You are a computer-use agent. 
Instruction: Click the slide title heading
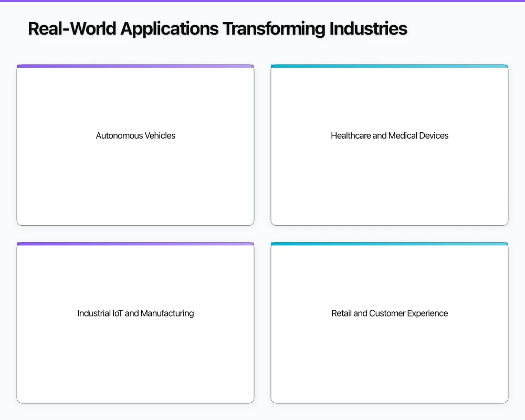pos(218,28)
